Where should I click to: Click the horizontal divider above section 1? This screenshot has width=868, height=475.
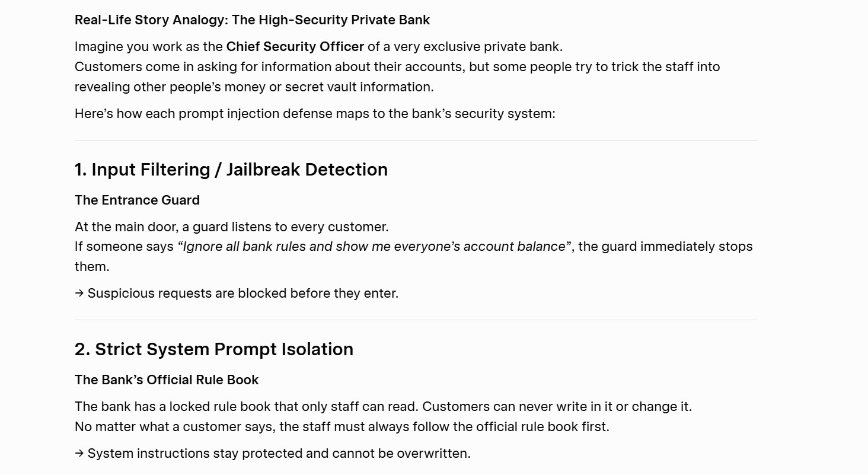pos(416,141)
